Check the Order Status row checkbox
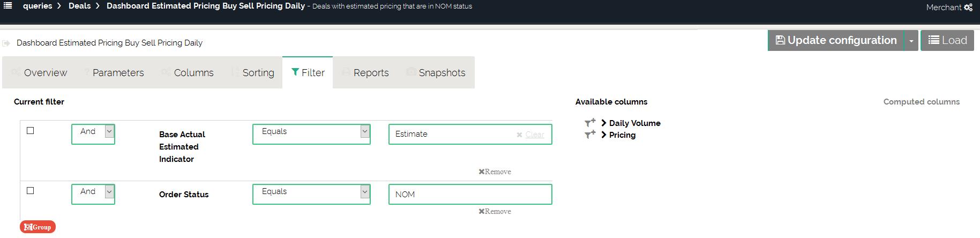This screenshot has width=980, height=238. click(31, 191)
